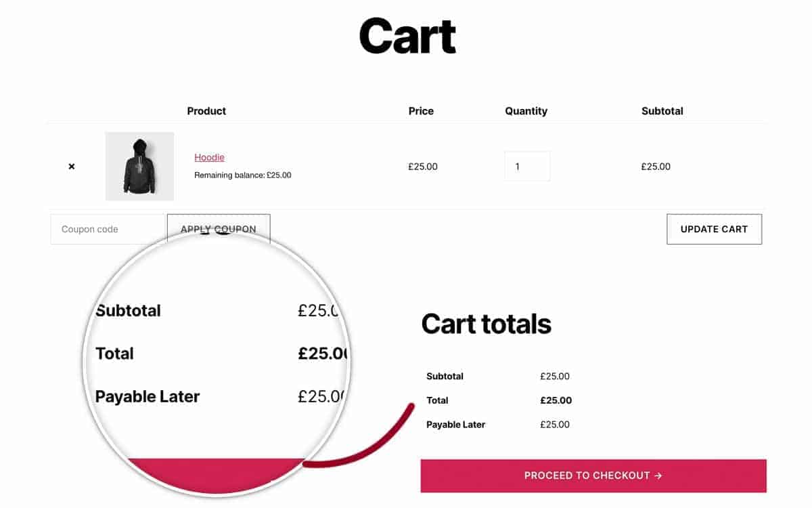Click the Payable Later label in Cart totals

(x=456, y=425)
